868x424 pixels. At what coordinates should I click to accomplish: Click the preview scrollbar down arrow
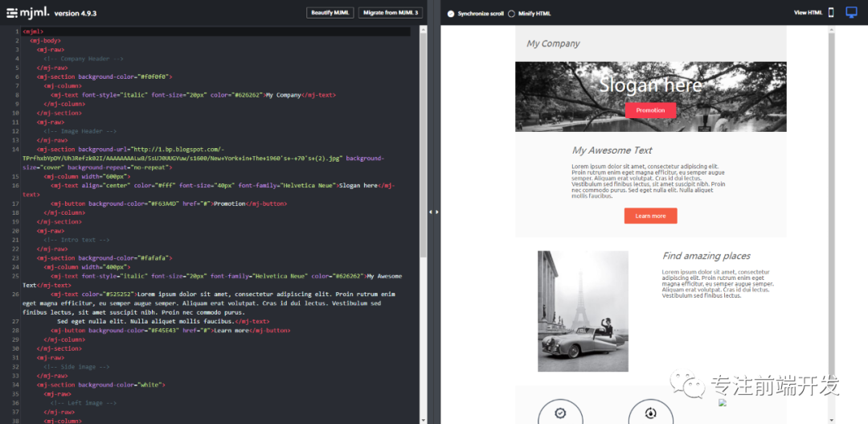pyautogui.click(x=832, y=419)
